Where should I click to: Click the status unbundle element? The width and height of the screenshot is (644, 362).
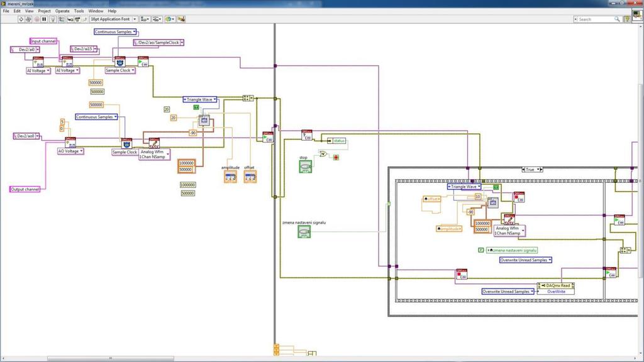pos(337,141)
